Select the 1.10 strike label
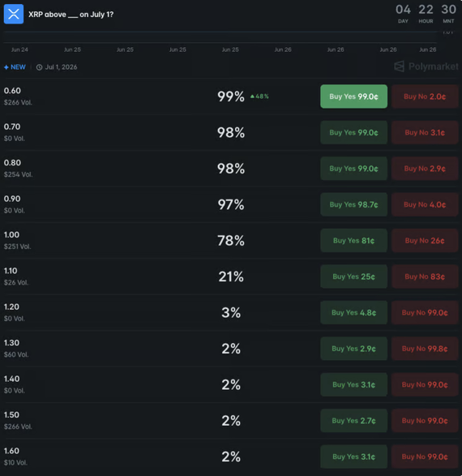Viewport: 462px width, 476px height. [x=11, y=271]
